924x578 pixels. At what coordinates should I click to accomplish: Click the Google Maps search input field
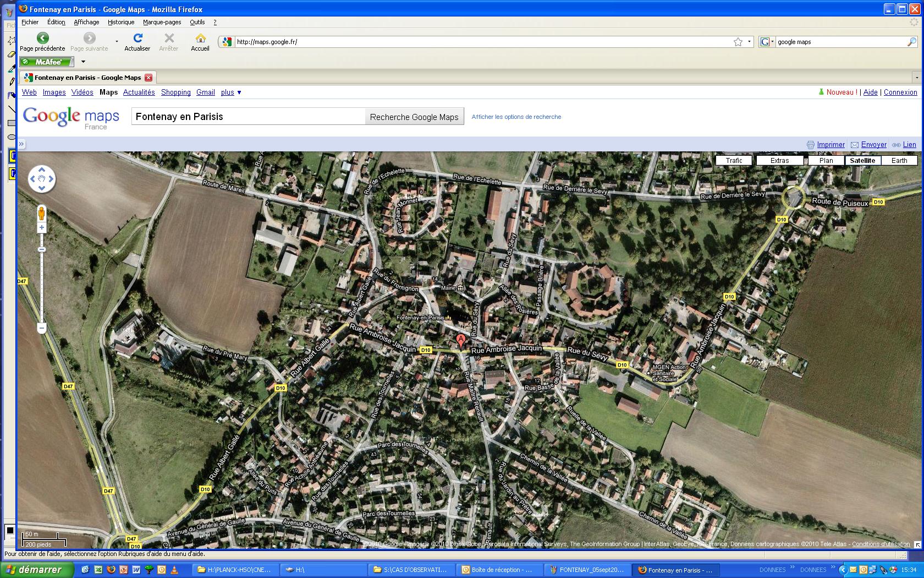point(248,117)
